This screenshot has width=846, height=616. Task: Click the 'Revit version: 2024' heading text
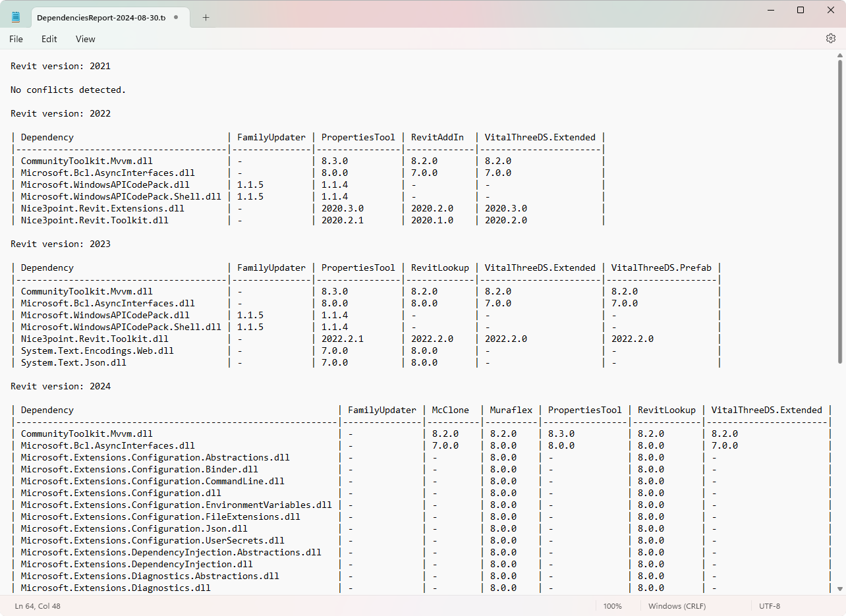(x=60, y=386)
